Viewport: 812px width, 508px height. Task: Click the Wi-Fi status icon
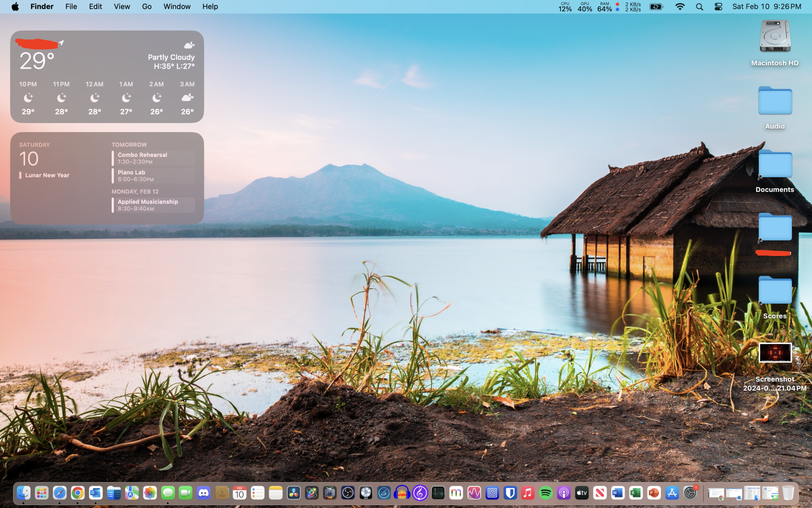pyautogui.click(x=680, y=7)
